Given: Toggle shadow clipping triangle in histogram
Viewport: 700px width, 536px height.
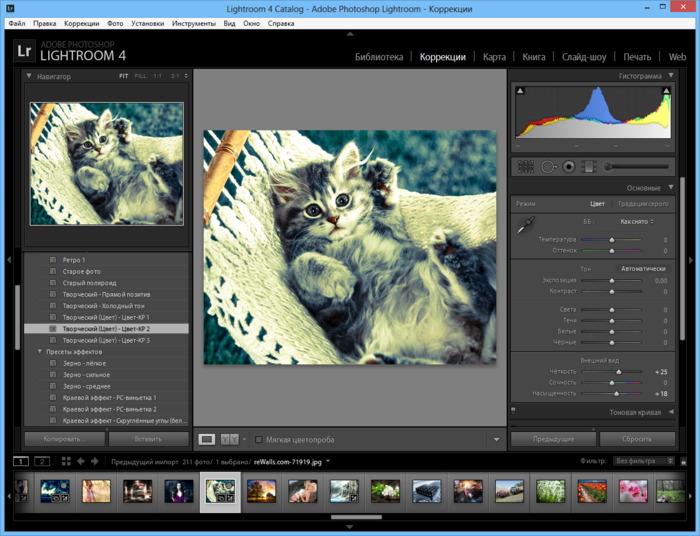Looking at the screenshot, I should 519,92.
